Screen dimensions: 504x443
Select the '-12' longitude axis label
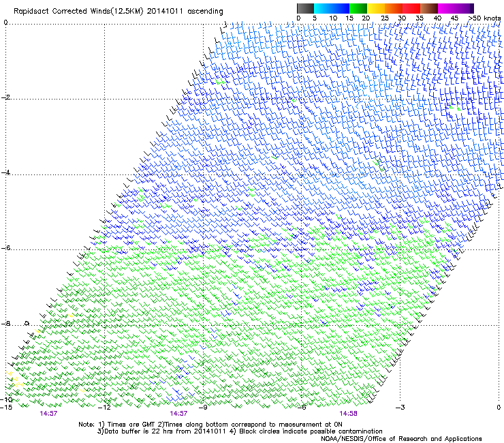[104, 408]
